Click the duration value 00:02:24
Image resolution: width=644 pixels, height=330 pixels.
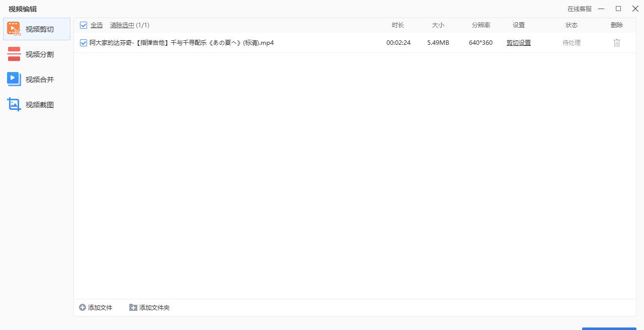(398, 43)
